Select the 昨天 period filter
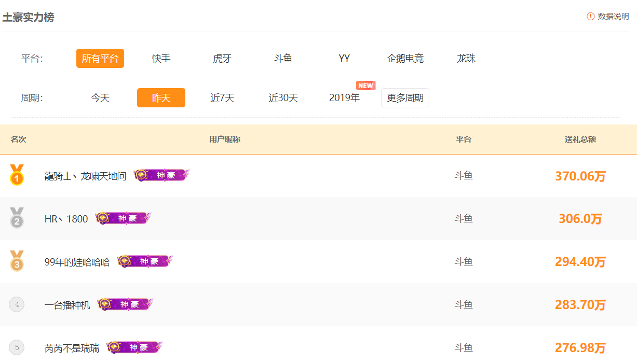 tap(161, 97)
